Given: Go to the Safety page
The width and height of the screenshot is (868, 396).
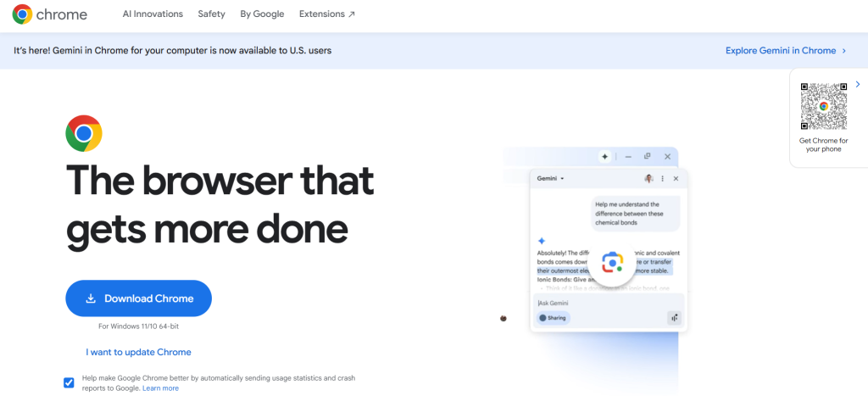Looking at the screenshot, I should pyautogui.click(x=211, y=14).
